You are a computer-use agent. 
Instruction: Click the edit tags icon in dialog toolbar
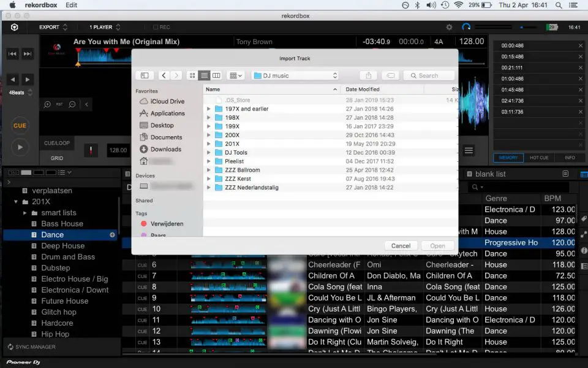pos(390,75)
